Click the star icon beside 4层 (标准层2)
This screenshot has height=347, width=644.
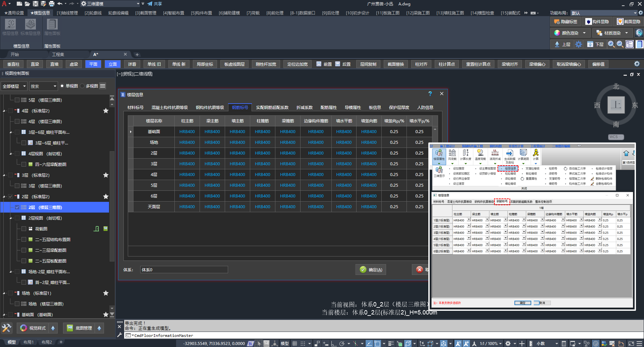(106, 111)
